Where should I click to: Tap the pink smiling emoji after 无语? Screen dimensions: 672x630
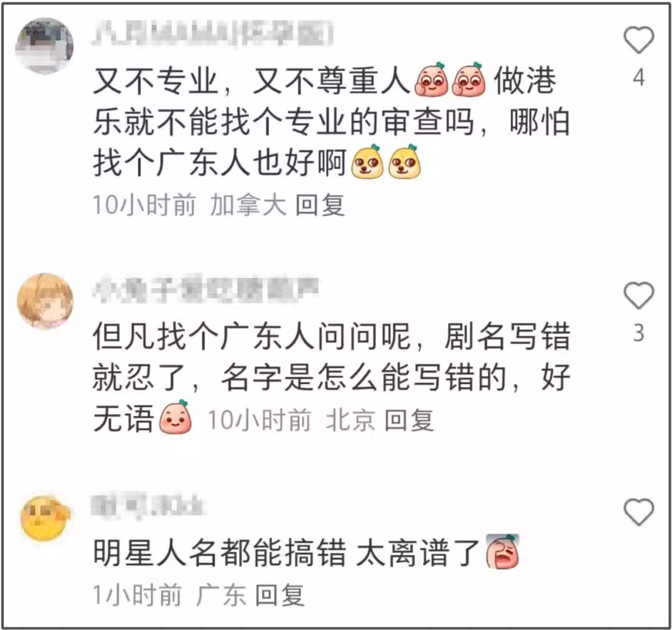click(x=175, y=417)
